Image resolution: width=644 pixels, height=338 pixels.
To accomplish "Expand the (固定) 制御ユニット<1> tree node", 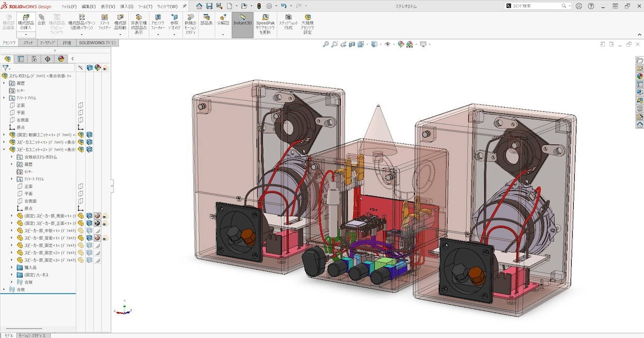I will click(4, 134).
